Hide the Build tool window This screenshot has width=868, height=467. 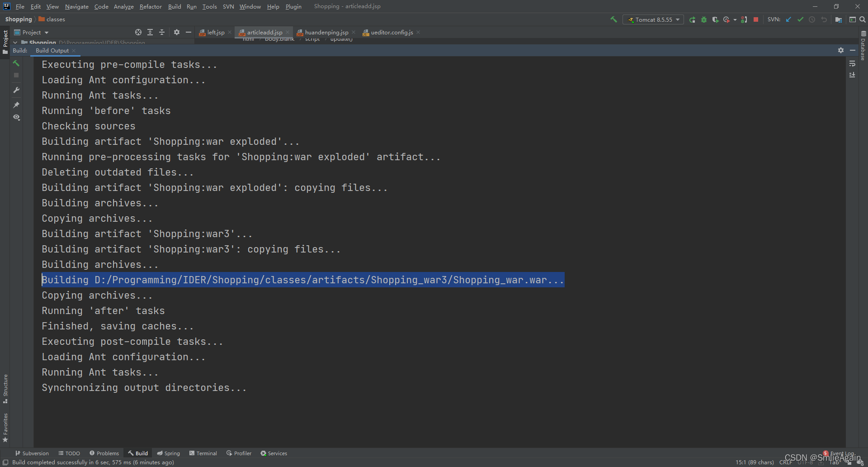(853, 50)
